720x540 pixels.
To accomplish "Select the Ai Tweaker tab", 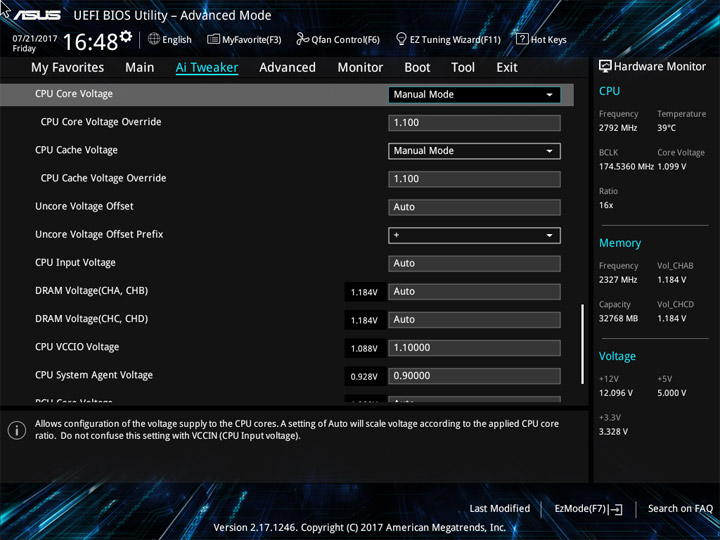I will point(207,68).
